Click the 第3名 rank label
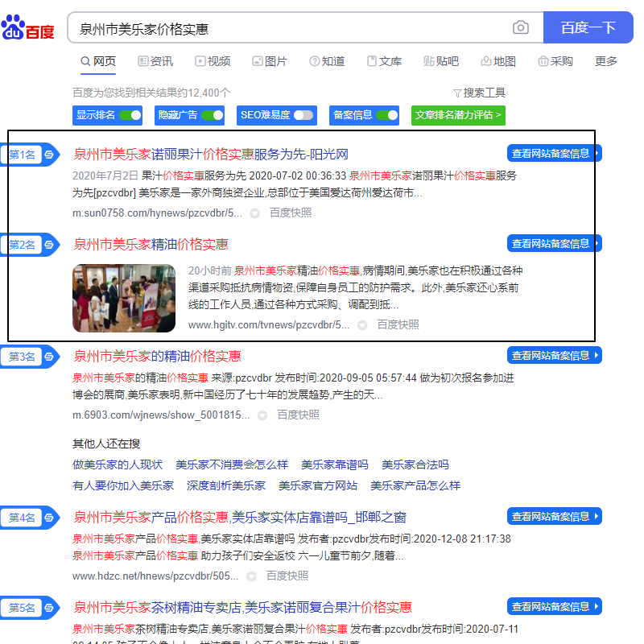644x644 pixels. [x=22, y=357]
